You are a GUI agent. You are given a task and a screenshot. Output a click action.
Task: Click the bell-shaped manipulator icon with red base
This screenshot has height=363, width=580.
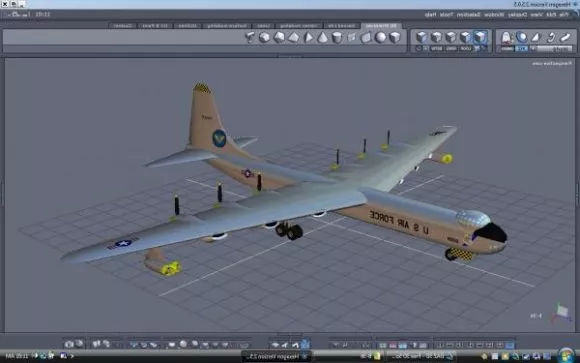[x=506, y=37]
